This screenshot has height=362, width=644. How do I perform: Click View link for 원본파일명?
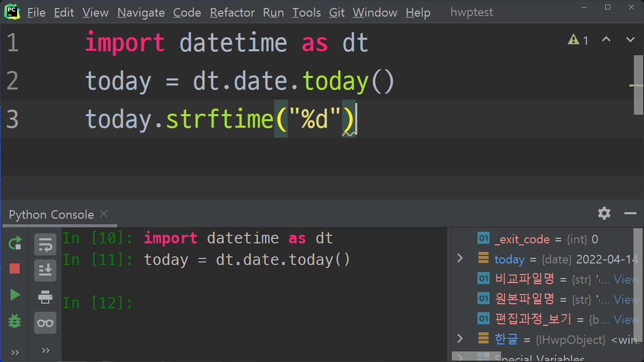tap(626, 300)
